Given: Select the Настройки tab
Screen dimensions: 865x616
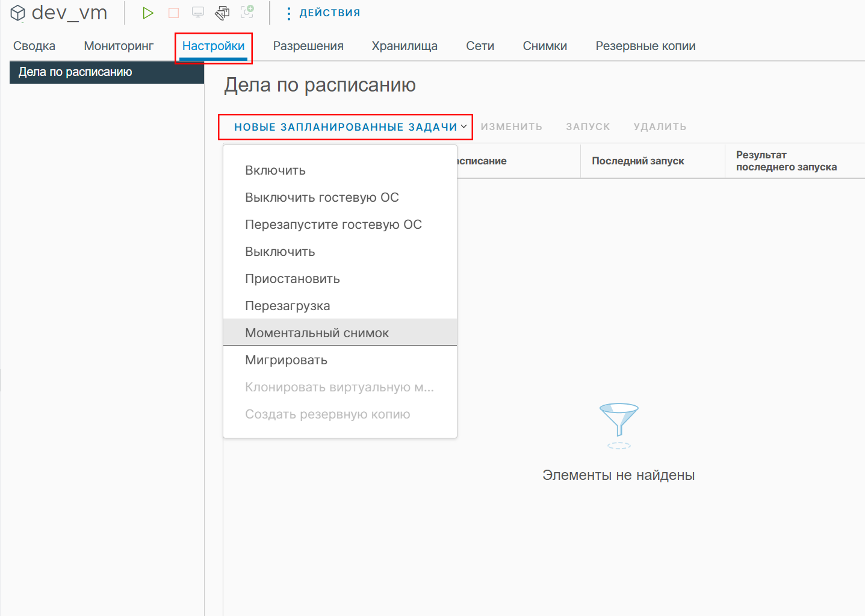Looking at the screenshot, I should [x=214, y=46].
